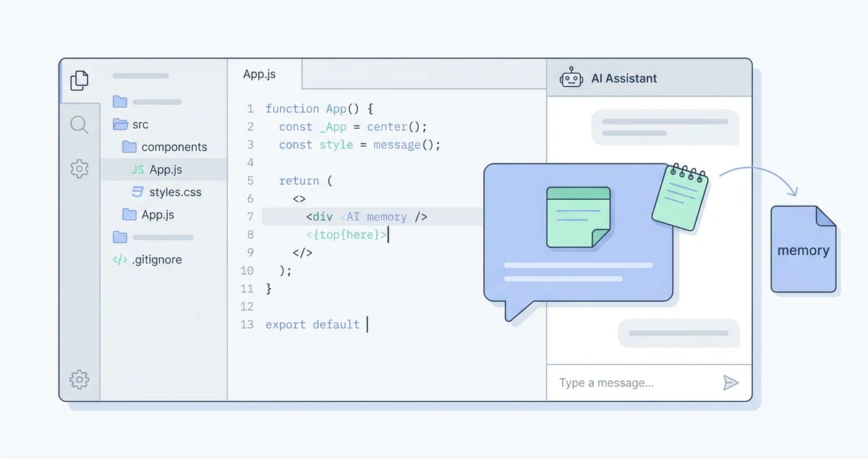The image size is (868, 459).
Task: Click the </> closing fragment on line 9
Action: coord(302,253)
